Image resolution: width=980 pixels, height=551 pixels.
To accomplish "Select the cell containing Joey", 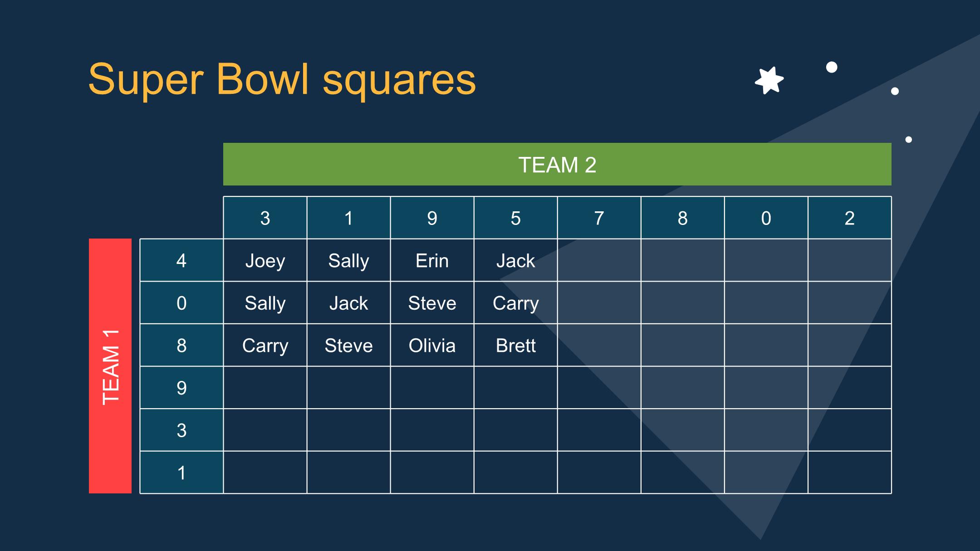I will (x=265, y=260).
